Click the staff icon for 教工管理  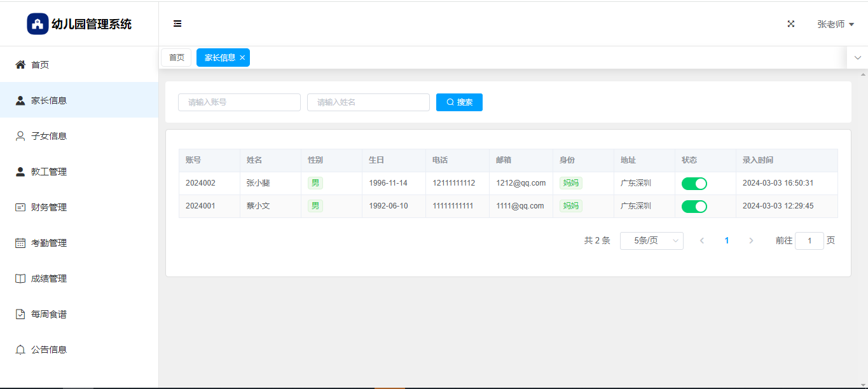click(20, 172)
